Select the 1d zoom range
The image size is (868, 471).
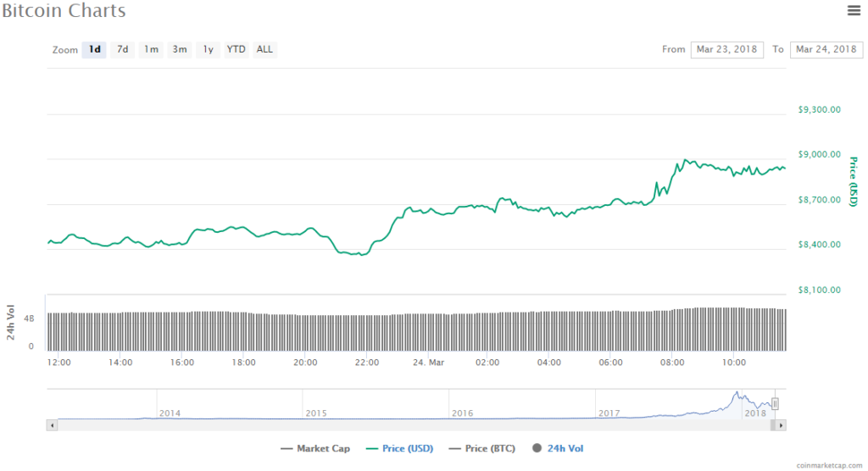pos(95,50)
